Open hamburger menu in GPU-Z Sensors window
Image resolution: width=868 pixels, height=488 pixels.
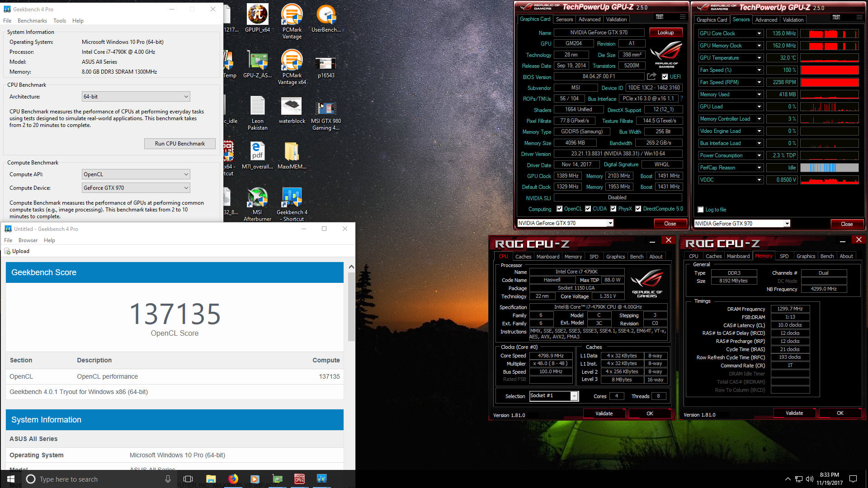[859, 17]
